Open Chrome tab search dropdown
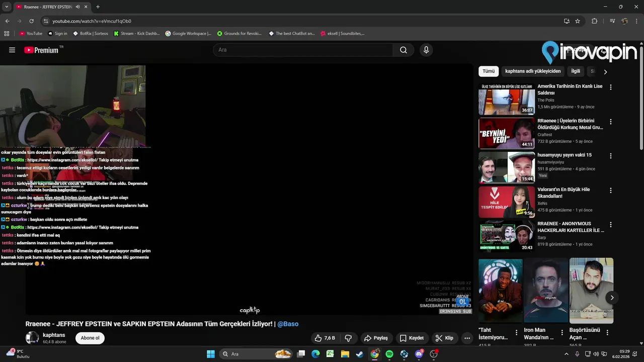Image resolution: width=644 pixels, height=362 pixels. [7, 7]
